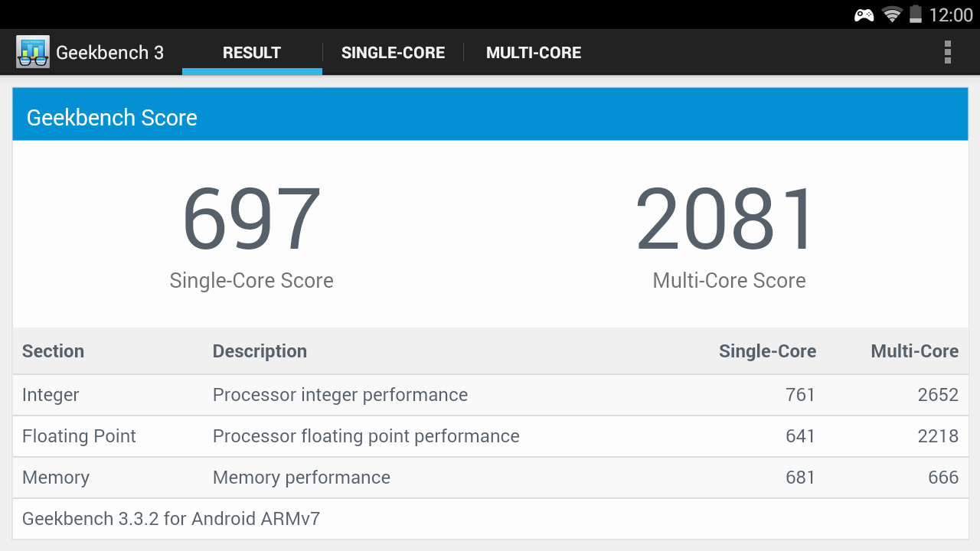
Task: Switch to the MULTI-CORE tab
Action: coord(534,53)
